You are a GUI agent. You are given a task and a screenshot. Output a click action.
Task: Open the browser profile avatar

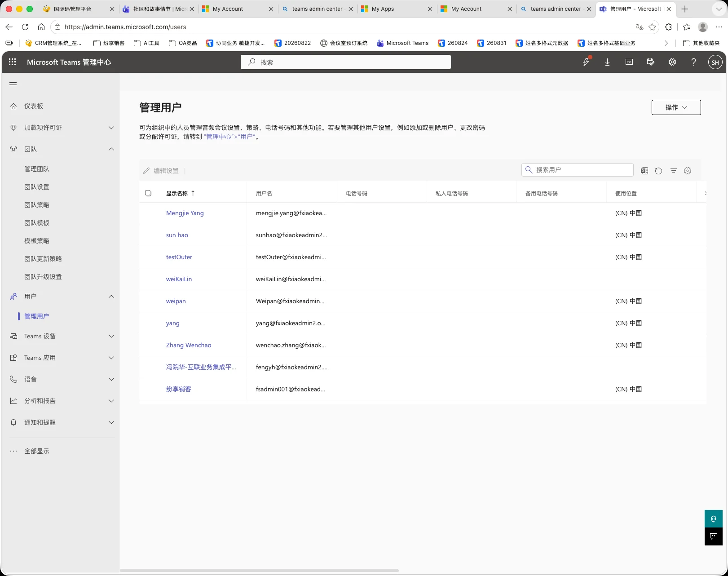click(703, 27)
